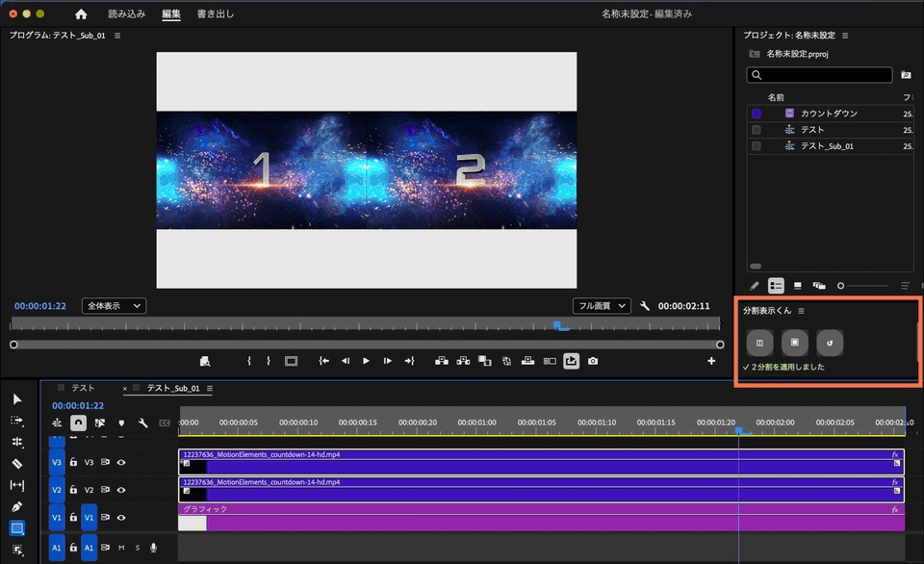This screenshot has height=564, width=924.
Task: Click the reset button in 分割表示くん
Action: pos(830,343)
